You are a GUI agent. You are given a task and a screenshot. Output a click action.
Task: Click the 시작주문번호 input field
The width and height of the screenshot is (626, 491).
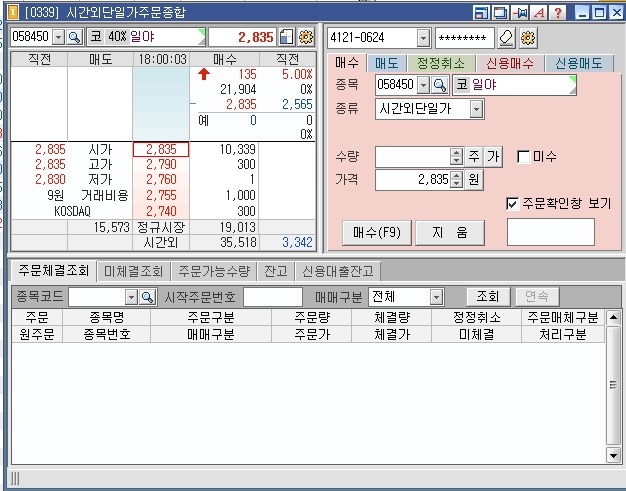pyautogui.click(x=273, y=297)
